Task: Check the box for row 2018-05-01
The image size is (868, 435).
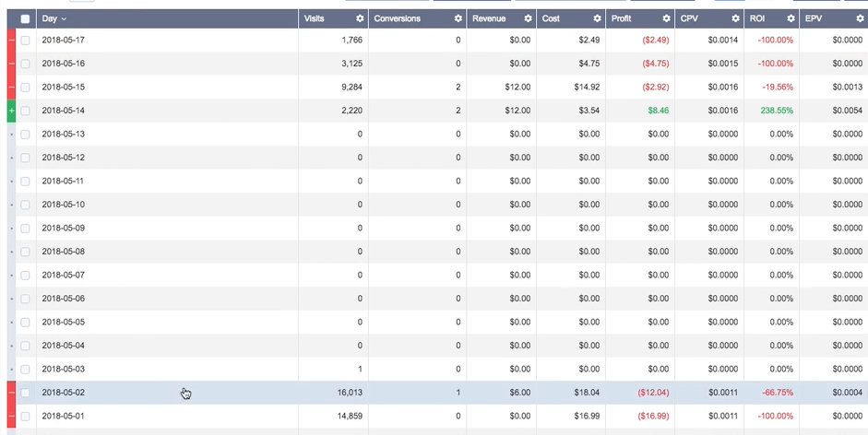Action: click(x=25, y=417)
